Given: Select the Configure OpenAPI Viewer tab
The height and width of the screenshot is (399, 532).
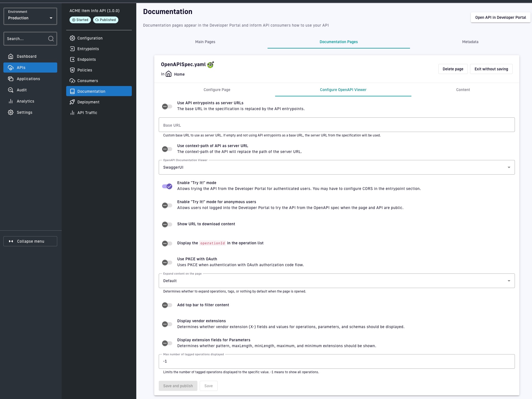Looking at the screenshot, I should pos(343,90).
